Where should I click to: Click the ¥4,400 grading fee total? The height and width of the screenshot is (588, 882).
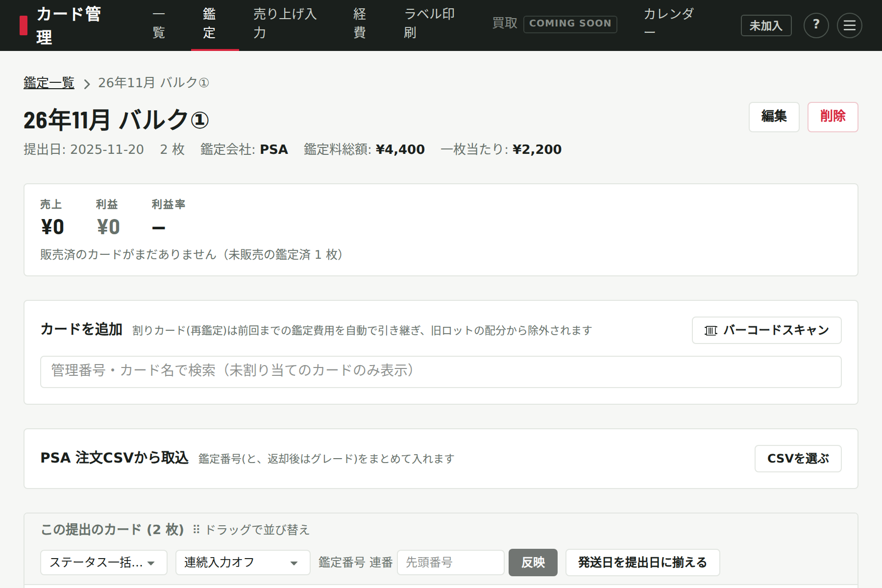pyautogui.click(x=400, y=149)
